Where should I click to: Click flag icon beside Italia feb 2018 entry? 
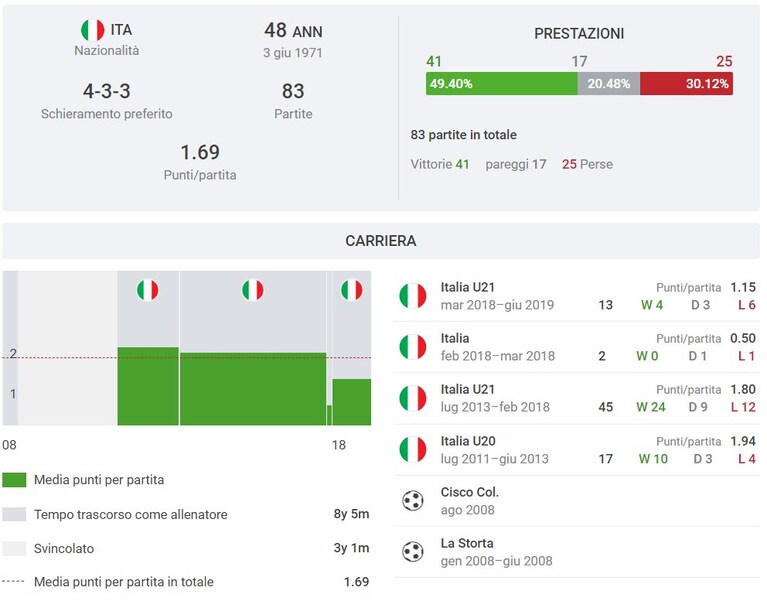412,347
